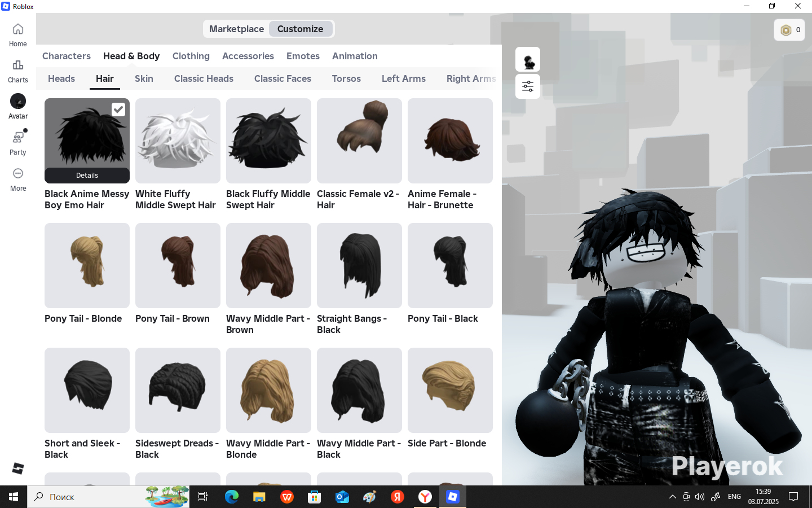Open the Emotes category
812x508 pixels.
pyautogui.click(x=303, y=56)
